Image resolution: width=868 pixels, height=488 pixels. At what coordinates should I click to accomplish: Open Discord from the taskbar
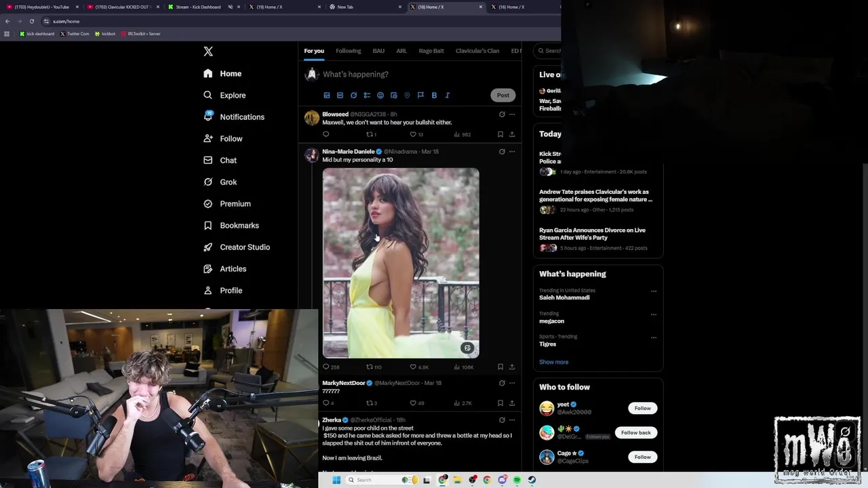point(502,480)
